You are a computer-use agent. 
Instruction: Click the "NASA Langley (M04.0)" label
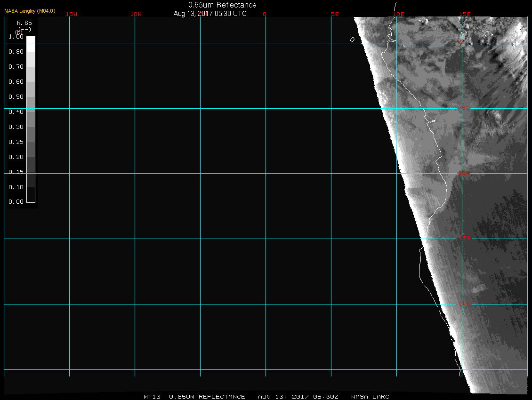(30, 11)
